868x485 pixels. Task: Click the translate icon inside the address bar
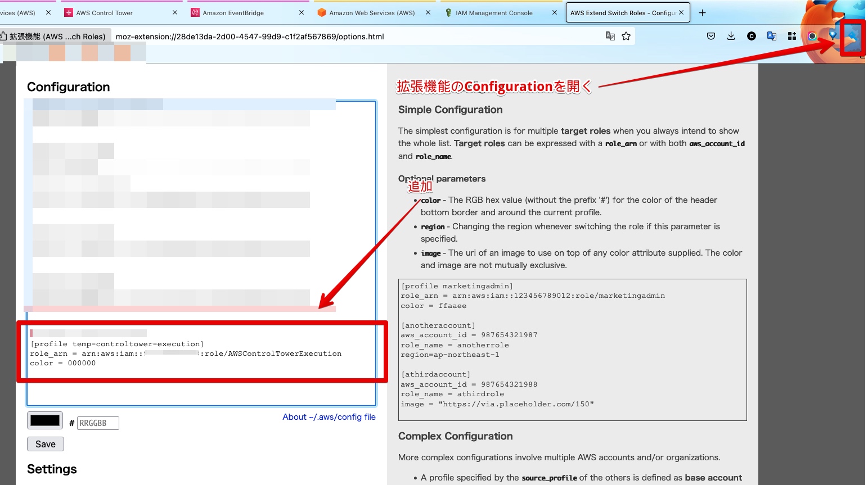(x=610, y=35)
